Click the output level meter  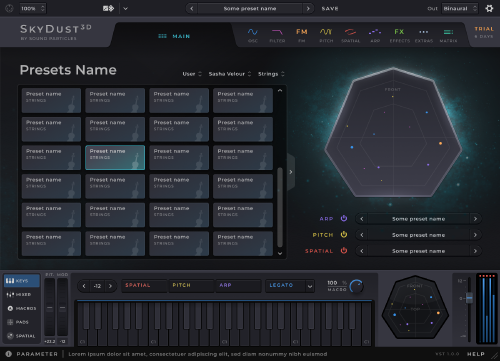pyautogui.click(x=487, y=309)
